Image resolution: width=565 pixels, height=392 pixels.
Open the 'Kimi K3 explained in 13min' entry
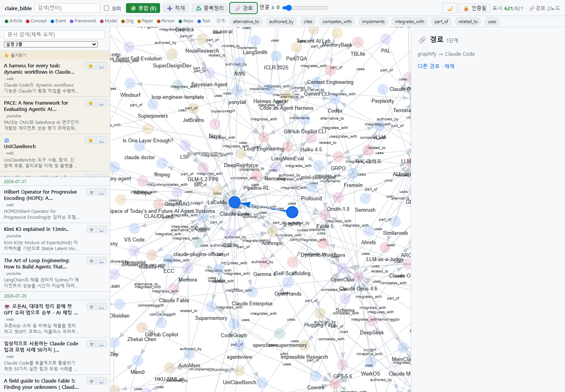(x=36, y=229)
